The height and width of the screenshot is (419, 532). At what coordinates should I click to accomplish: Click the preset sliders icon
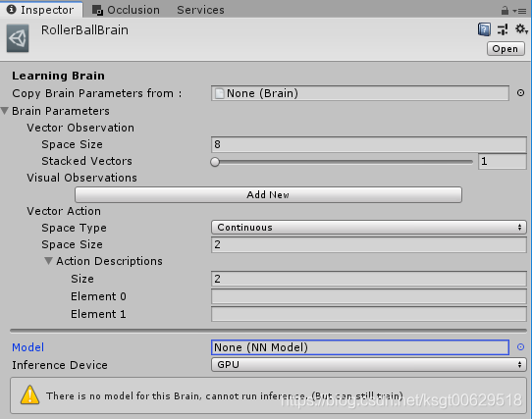(503, 29)
